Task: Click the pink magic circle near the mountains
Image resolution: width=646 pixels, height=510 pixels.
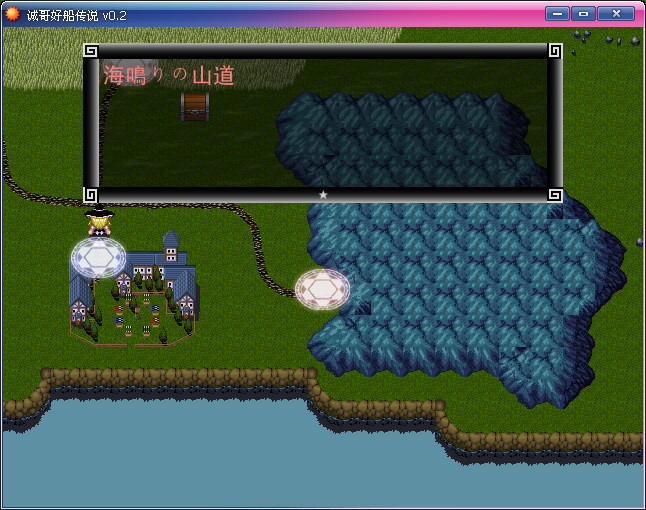Action: (x=322, y=290)
